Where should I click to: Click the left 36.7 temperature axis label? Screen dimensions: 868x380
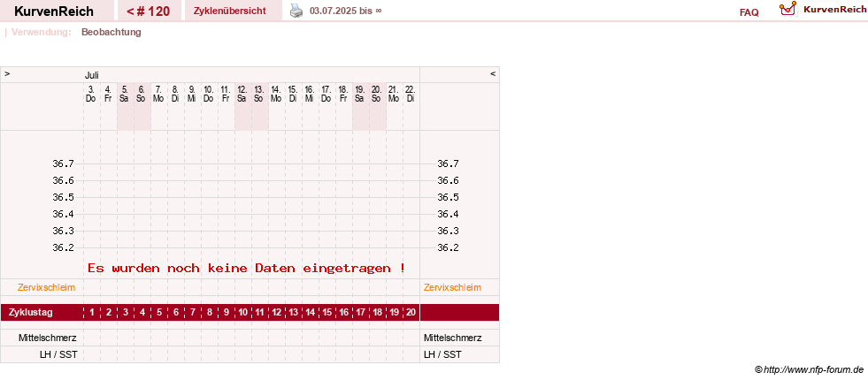coord(63,163)
